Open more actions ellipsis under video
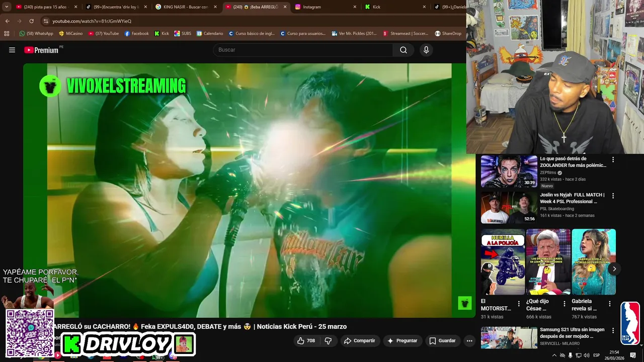Image resolution: width=644 pixels, height=362 pixels. pyautogui.click(x=469, y=341)
